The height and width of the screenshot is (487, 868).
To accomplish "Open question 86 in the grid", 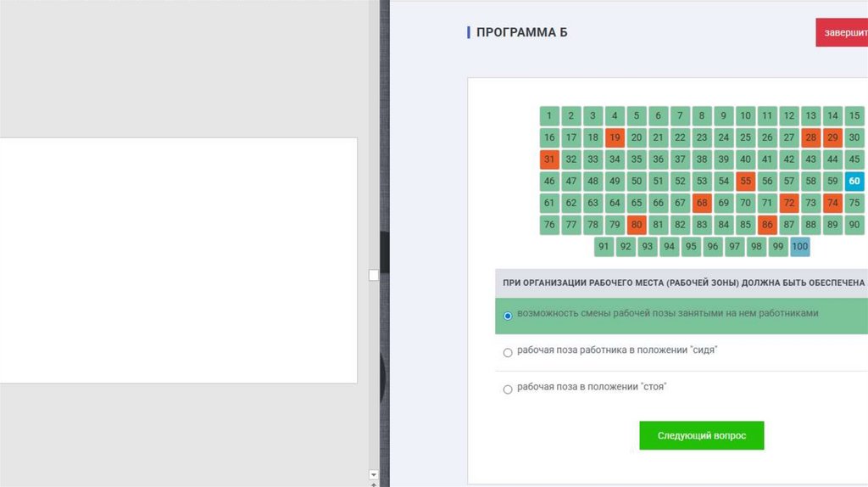I will tap(767, 225).
